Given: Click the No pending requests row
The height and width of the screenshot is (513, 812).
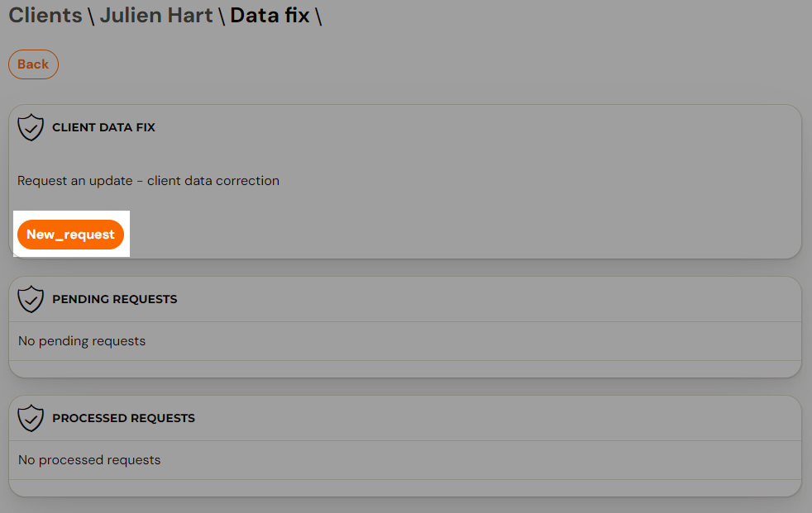Looking at the screenshot, I should tap(405, 341).
